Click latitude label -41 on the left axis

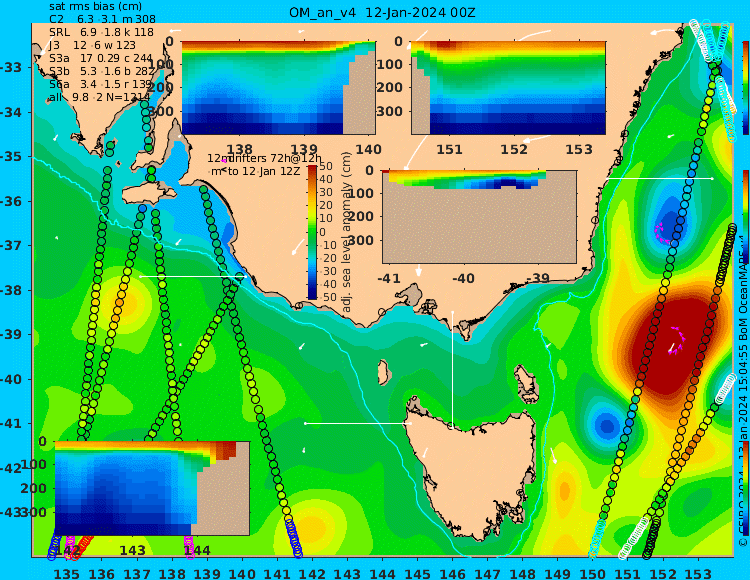click(x=11, y=424)
